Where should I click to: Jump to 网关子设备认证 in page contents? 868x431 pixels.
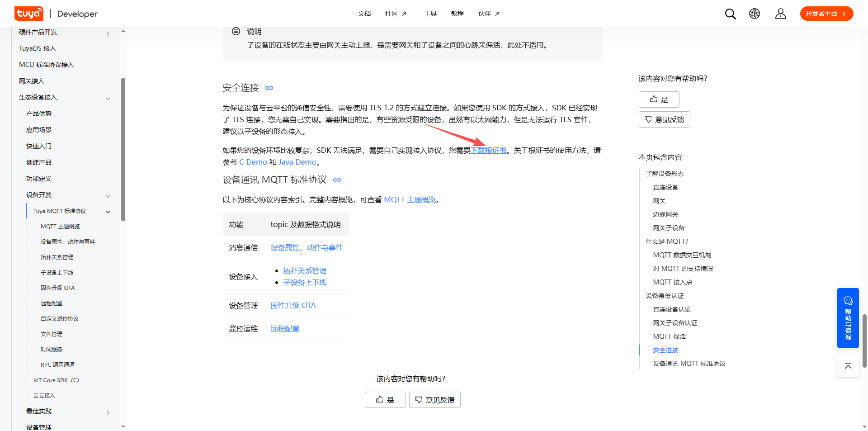pos(675,323)
